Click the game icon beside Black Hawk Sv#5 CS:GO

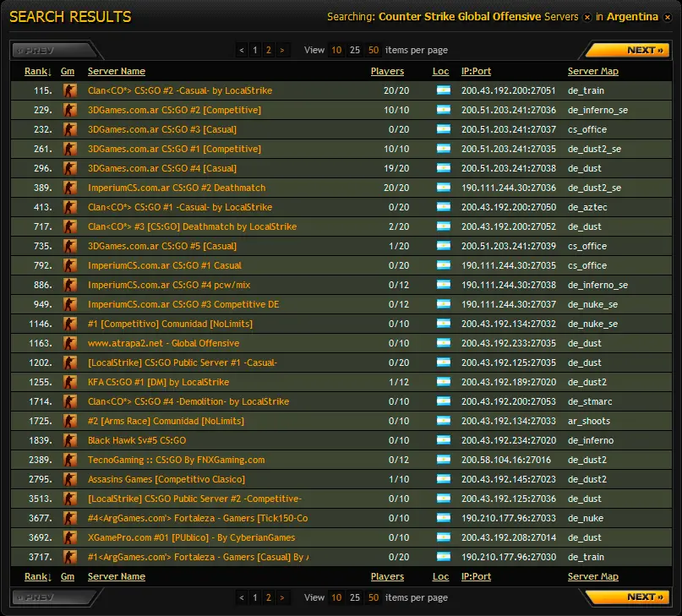point(69,440)
